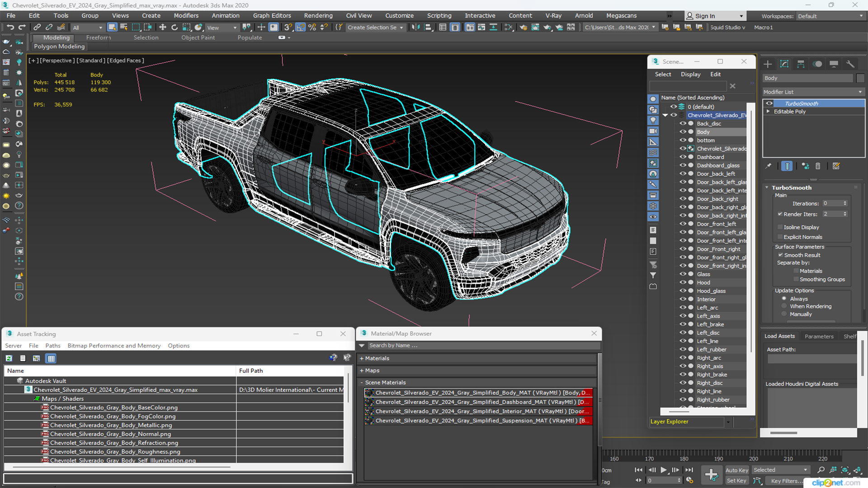
Task: Open the Modifiers menu
Action: [x=186, y=15]
